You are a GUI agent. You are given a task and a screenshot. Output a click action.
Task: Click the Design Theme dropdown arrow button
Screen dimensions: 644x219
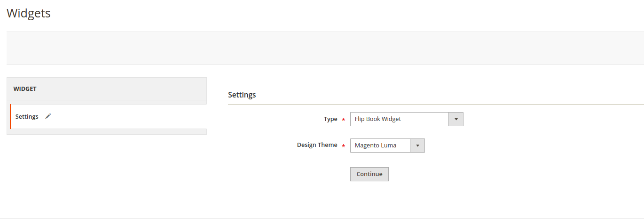(x=417, y=146)
